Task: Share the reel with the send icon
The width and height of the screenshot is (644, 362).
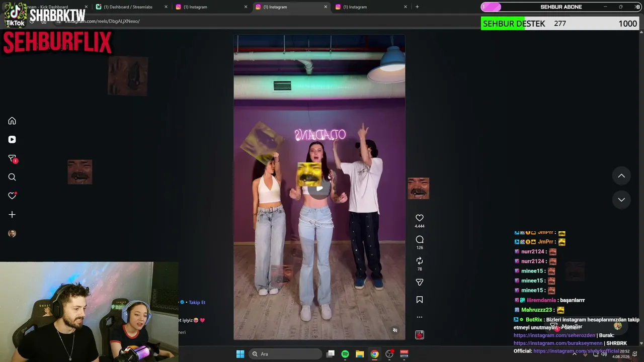Action: tap(420, 282)
